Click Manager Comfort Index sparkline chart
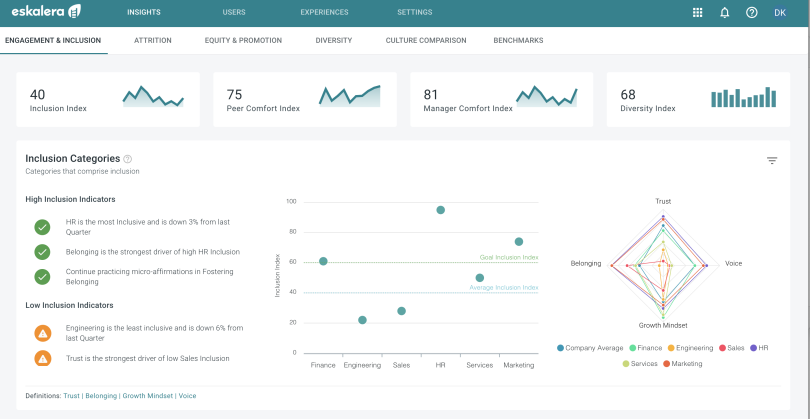 [x=547, y=96]
